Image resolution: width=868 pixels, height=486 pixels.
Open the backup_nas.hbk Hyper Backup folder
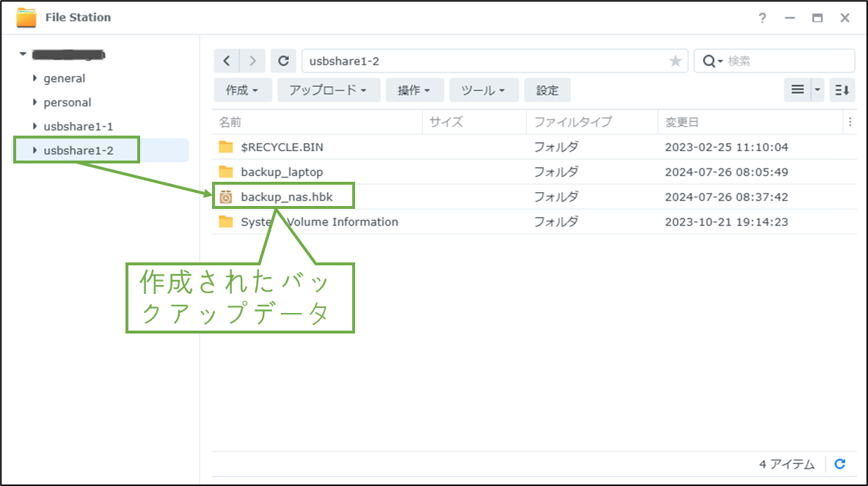click(x=286, y=196)
